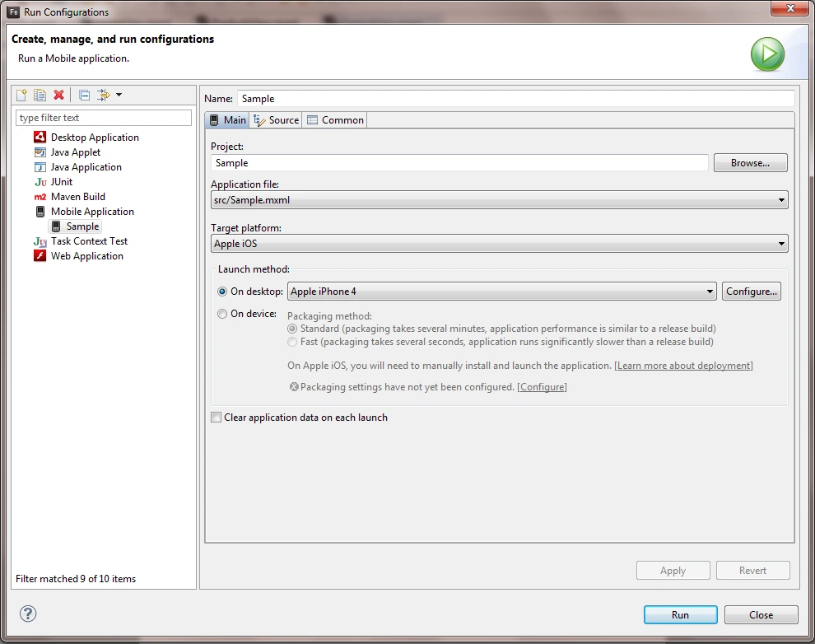
Task: Select Desktop Application in the tree
Action: [x=95, y=138]
